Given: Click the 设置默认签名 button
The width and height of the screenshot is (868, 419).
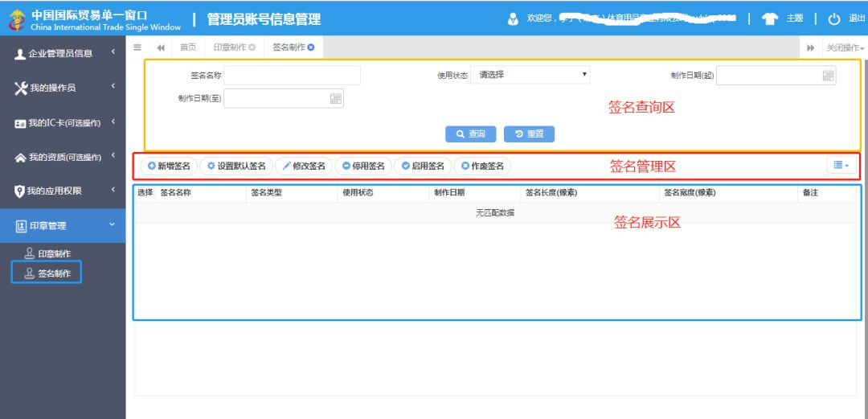Looking at the screenshot, I should click(x=236, y=166).
